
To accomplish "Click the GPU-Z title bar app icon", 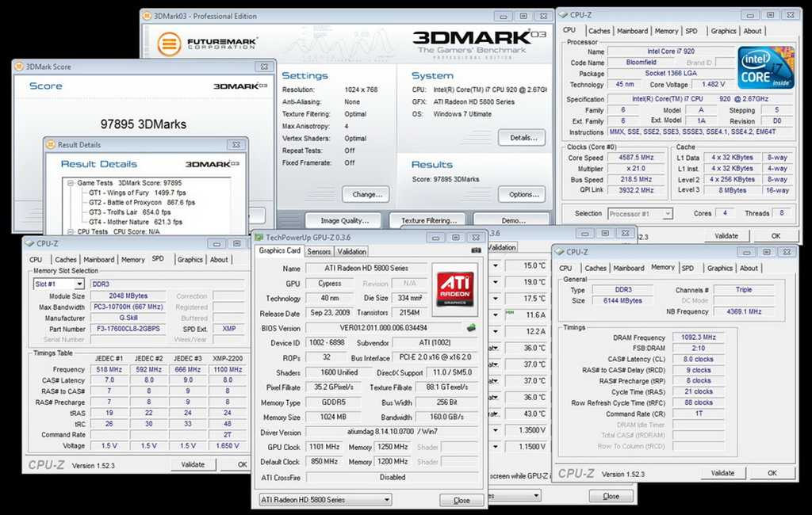I will [259, 237].
